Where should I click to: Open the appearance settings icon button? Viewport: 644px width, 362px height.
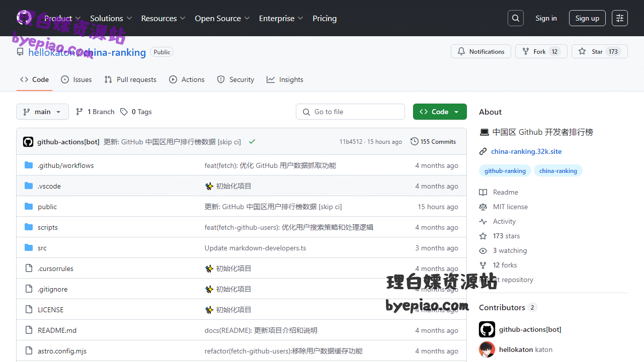pos(620,18)
